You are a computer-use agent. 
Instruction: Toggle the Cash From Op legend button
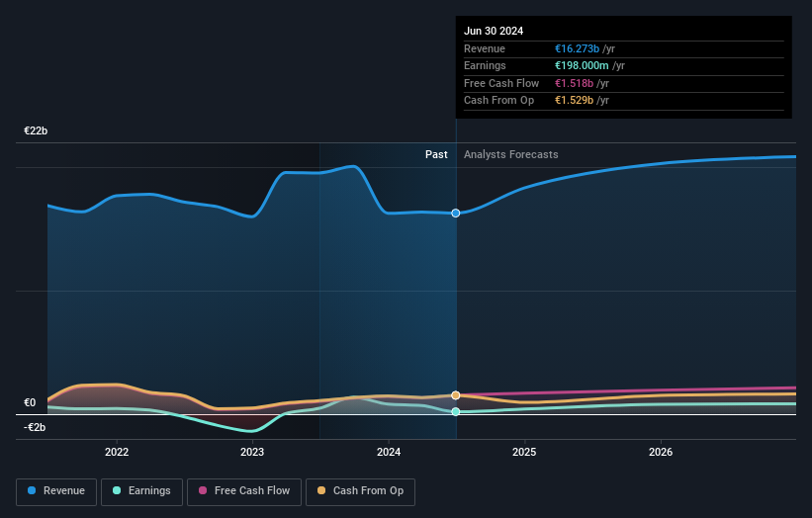[x=360, y=491]
